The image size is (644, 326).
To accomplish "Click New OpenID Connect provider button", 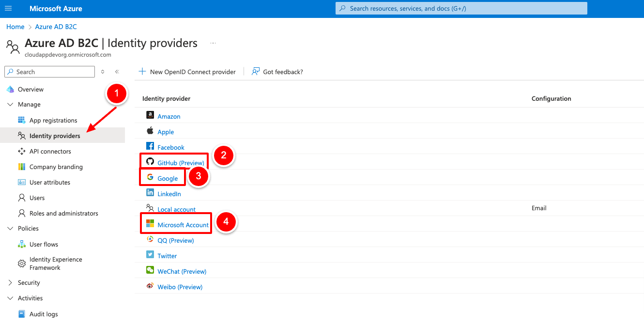I will 187,72.
